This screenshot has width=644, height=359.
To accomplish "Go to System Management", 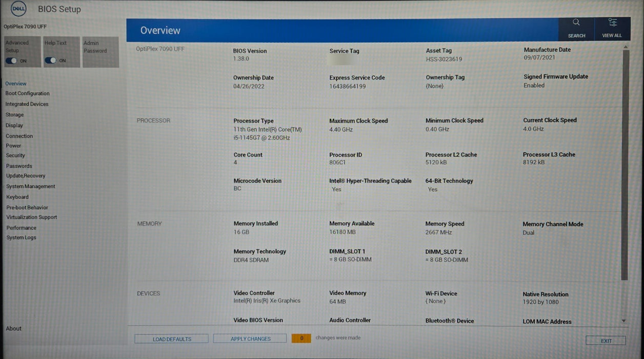I will click(31, 187).
